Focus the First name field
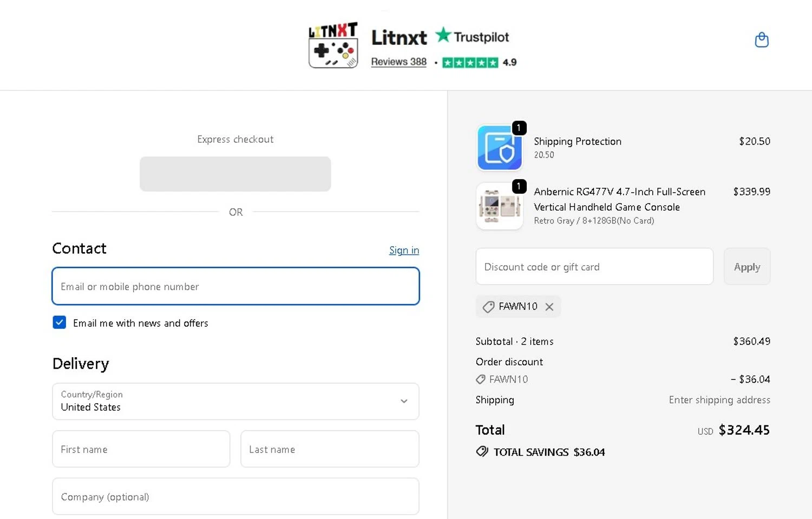The width and height of the screenshot is (812, 519). 141,449
